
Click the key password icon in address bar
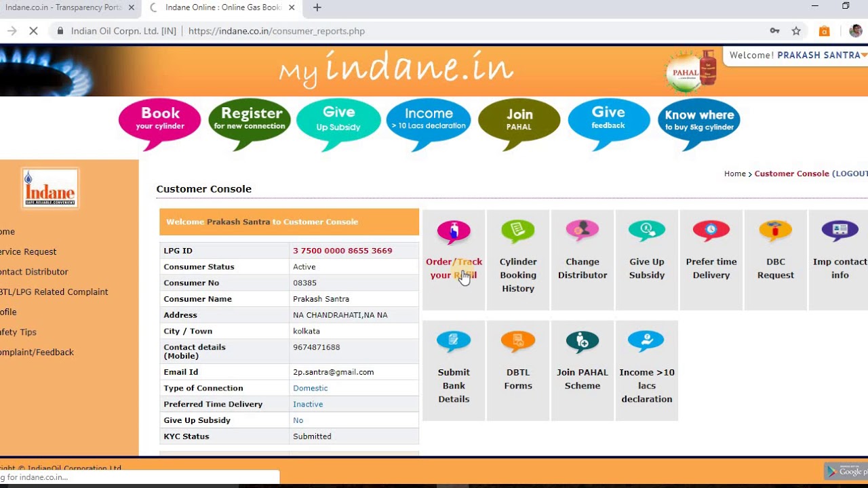pyautogui.click(x=774, y=31)
